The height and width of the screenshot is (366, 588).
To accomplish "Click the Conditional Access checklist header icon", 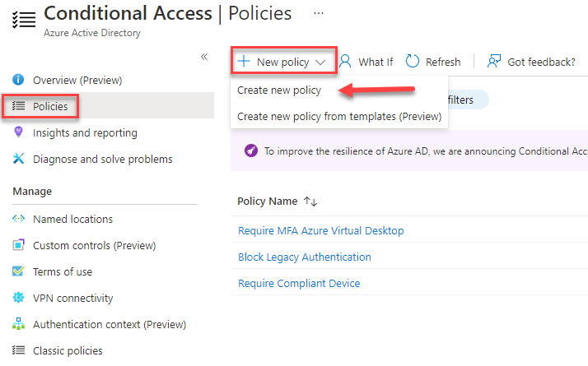I will tap(24, 20).
